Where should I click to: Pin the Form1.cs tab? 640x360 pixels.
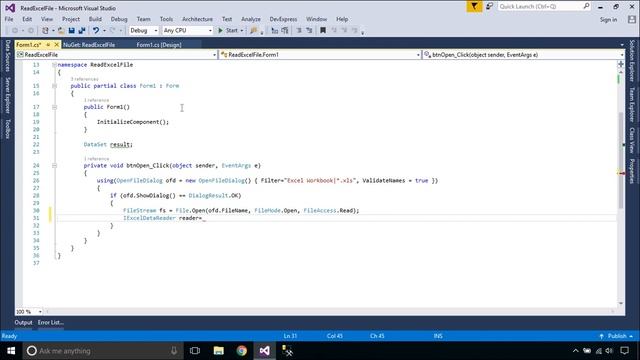[x=48, y=44]
